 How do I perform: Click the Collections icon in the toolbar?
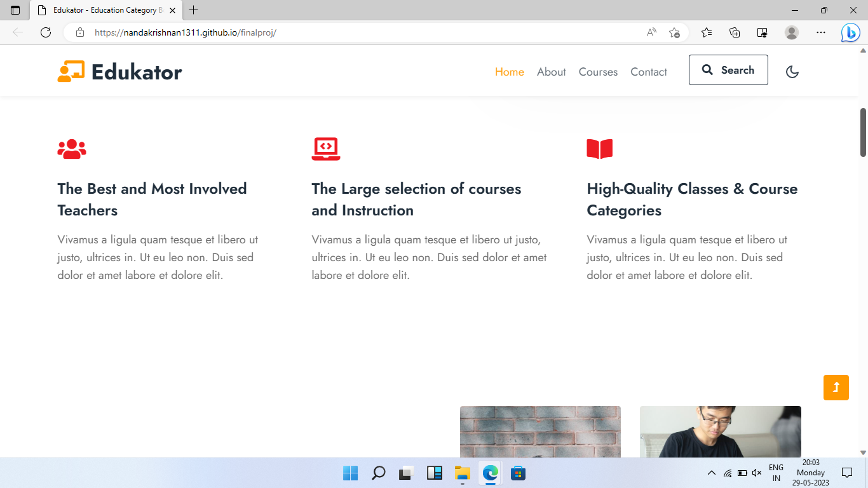point(734,32)
